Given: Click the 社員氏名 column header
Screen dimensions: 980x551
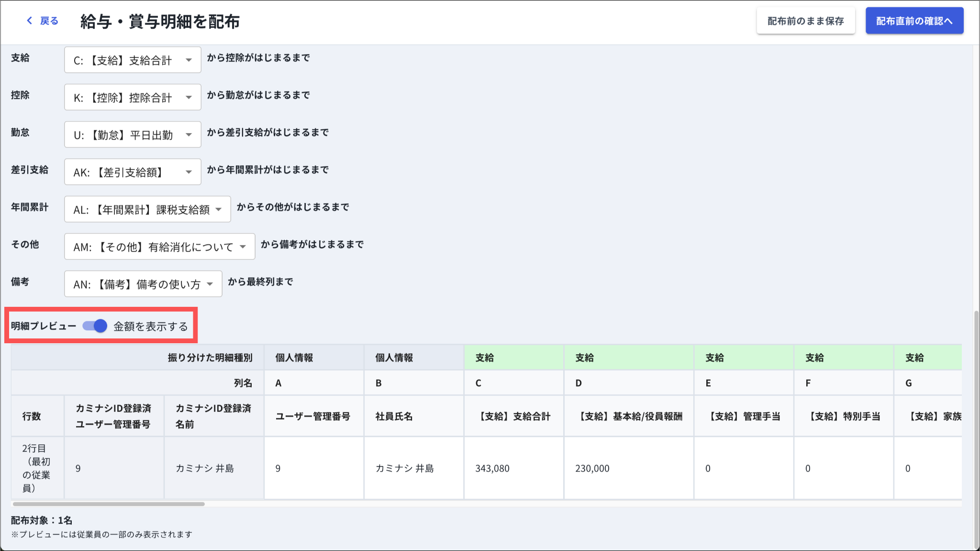Looking at the screenshot, I should click(394, 416).
